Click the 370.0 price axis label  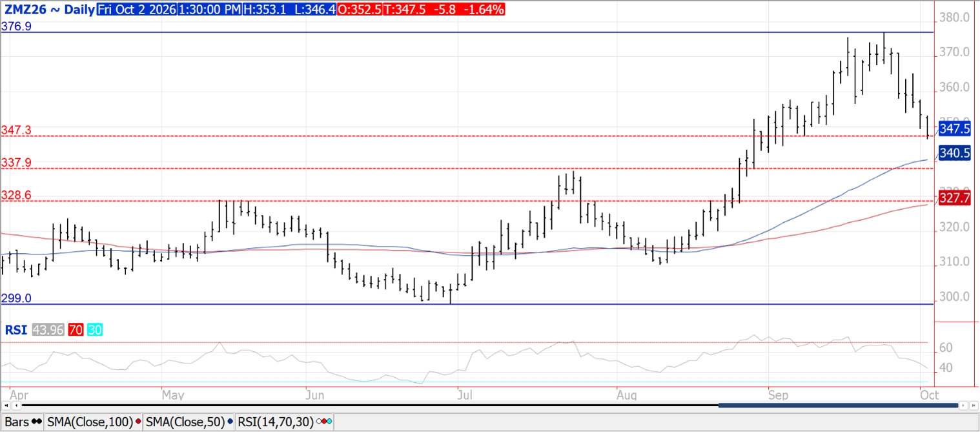[955, 52]
